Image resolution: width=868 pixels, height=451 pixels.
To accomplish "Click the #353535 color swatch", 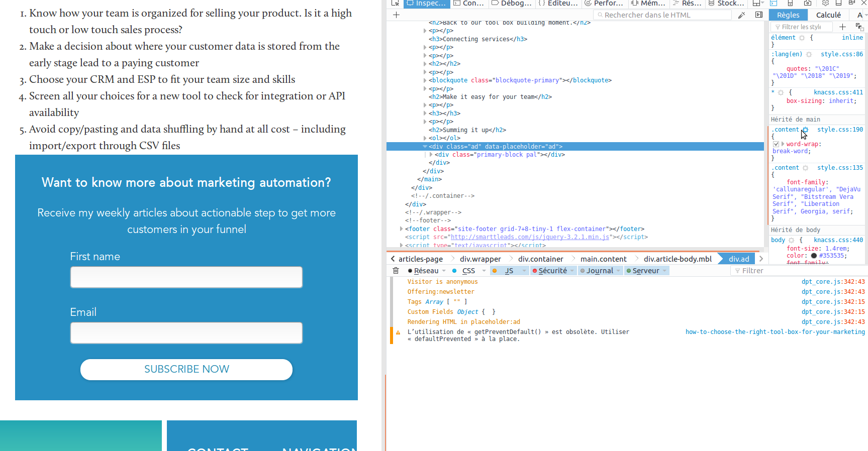I will (x=814, y=256).
